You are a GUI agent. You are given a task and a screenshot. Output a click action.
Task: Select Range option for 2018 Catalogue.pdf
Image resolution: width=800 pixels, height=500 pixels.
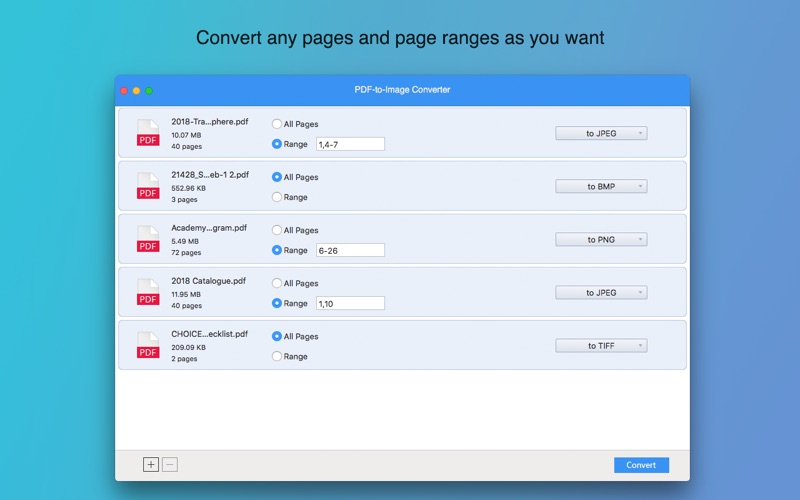point(277,303)
